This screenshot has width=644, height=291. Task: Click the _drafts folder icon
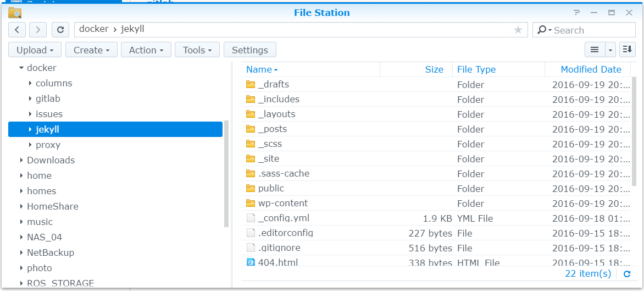(x=251, y=84)
